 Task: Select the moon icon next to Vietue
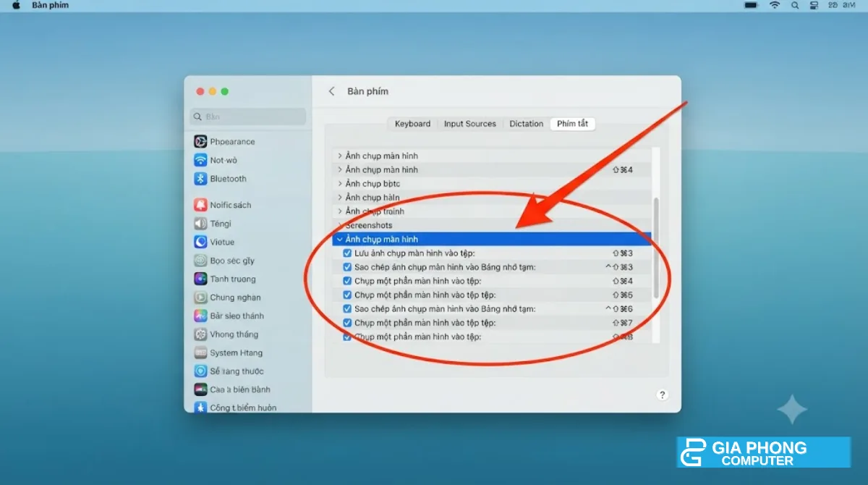(200, 242)
